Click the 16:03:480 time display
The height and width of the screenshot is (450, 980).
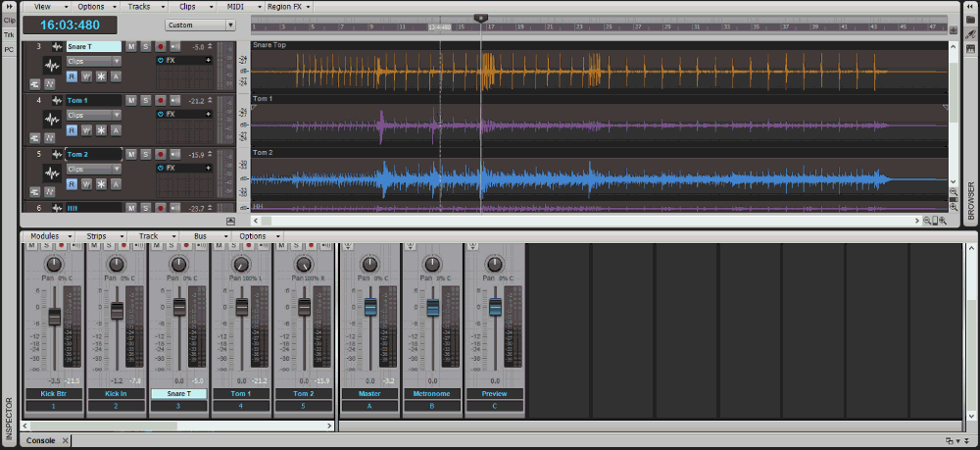pyautogui.click(x=70, y=25)
